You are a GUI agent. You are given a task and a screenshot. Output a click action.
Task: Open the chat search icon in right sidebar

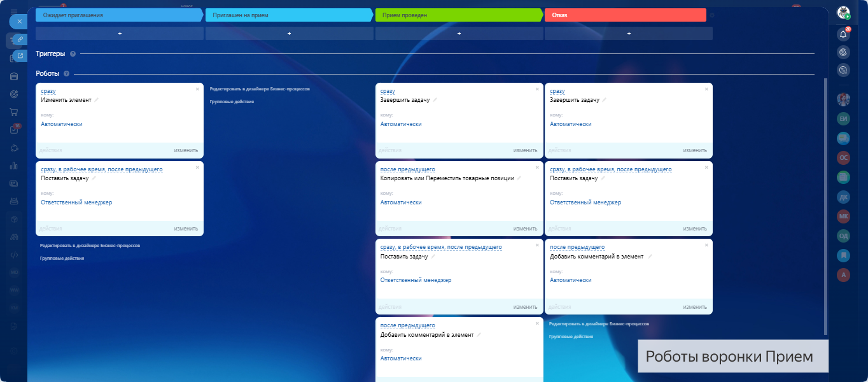pyautogui.click(x=844, y=70)
